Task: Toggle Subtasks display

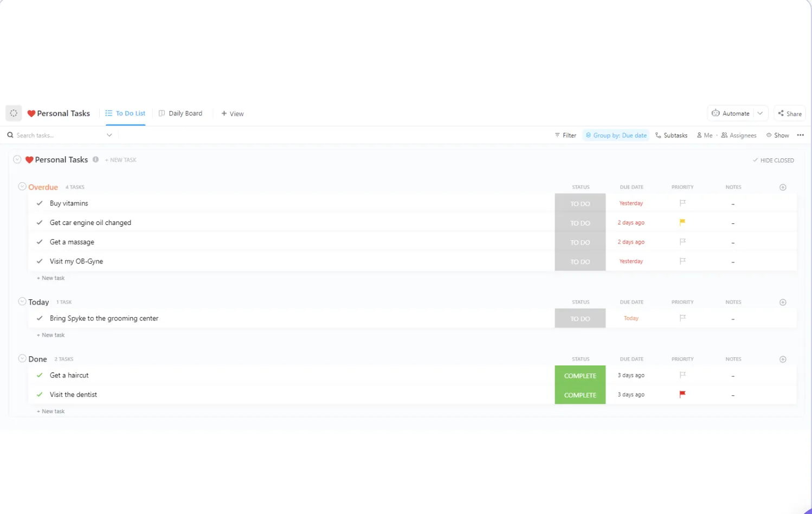Action: point(671,135)
